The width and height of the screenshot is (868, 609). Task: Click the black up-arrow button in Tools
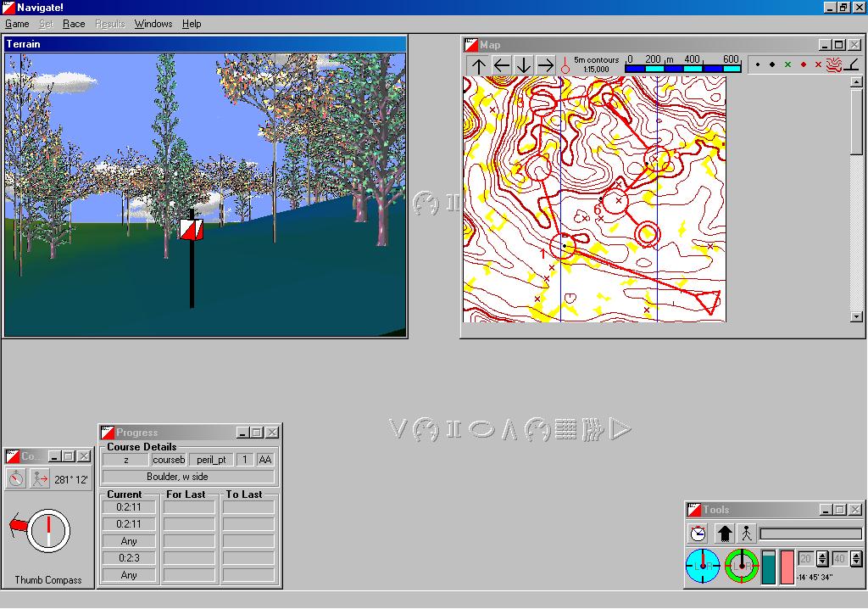(724, 534)
